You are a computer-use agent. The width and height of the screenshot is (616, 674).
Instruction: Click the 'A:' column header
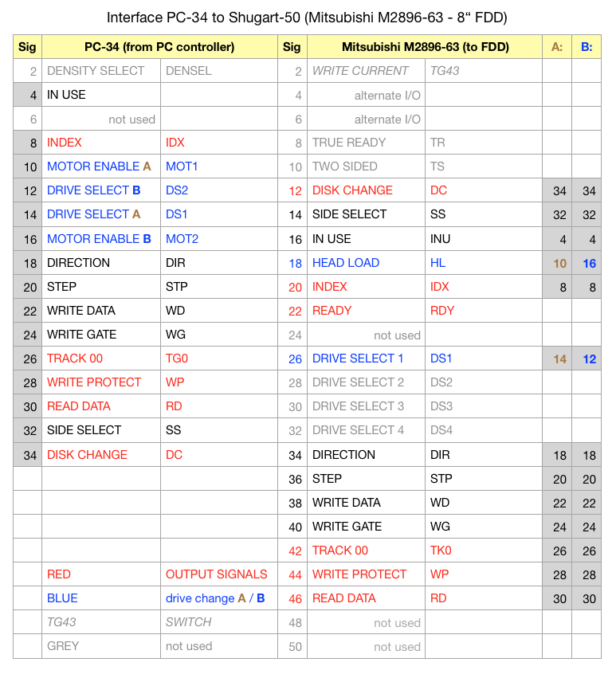pos(557,47)
